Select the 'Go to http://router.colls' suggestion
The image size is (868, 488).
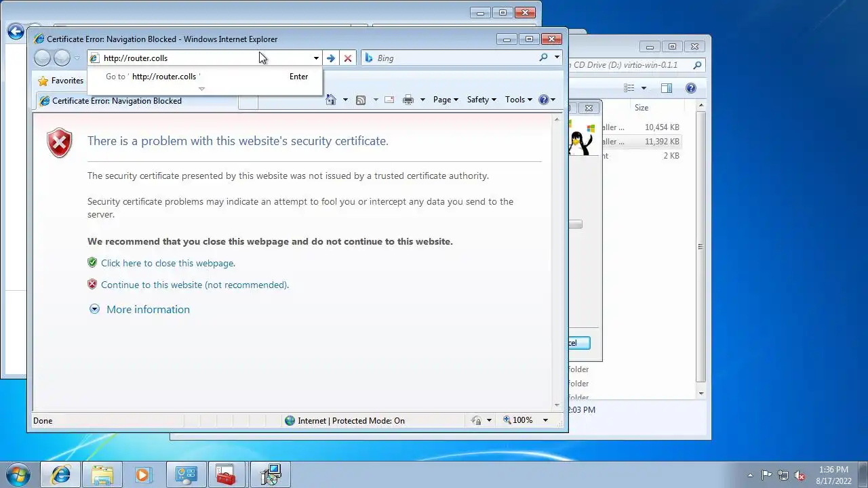coord(205,77)
